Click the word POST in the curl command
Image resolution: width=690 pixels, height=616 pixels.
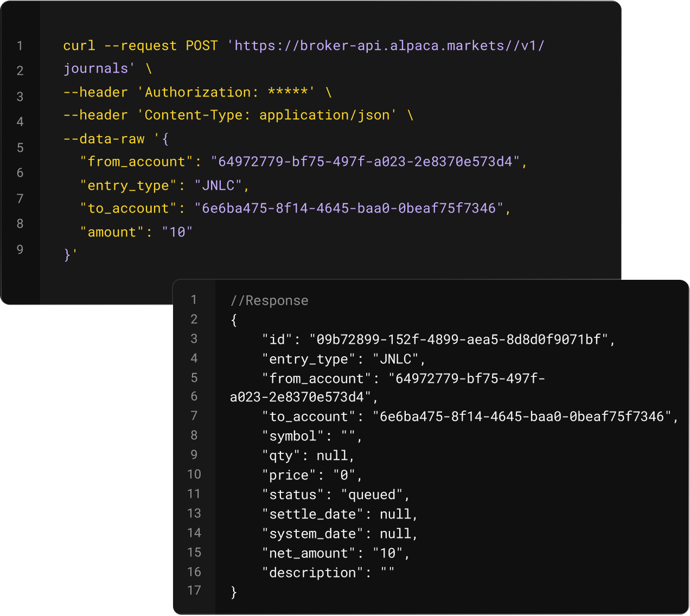pyautogui.click(x=201, y=46)
